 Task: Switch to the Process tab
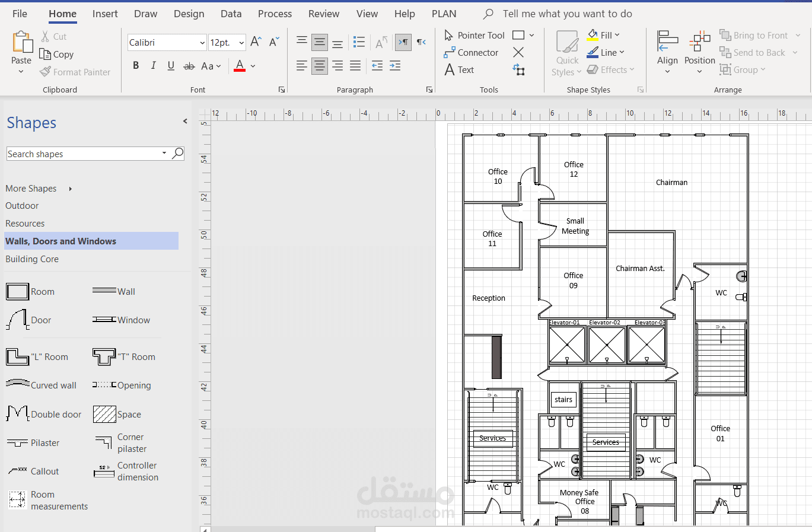click(x=275, y=14)
